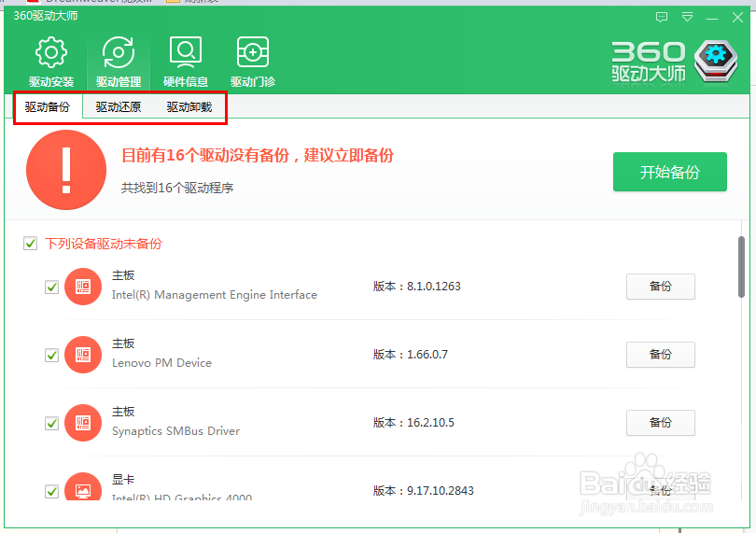The width and height of the screenshot is (756, 533).
Task: Click 备份 button for Lenovo PM Device
Action: pos(661,355)
